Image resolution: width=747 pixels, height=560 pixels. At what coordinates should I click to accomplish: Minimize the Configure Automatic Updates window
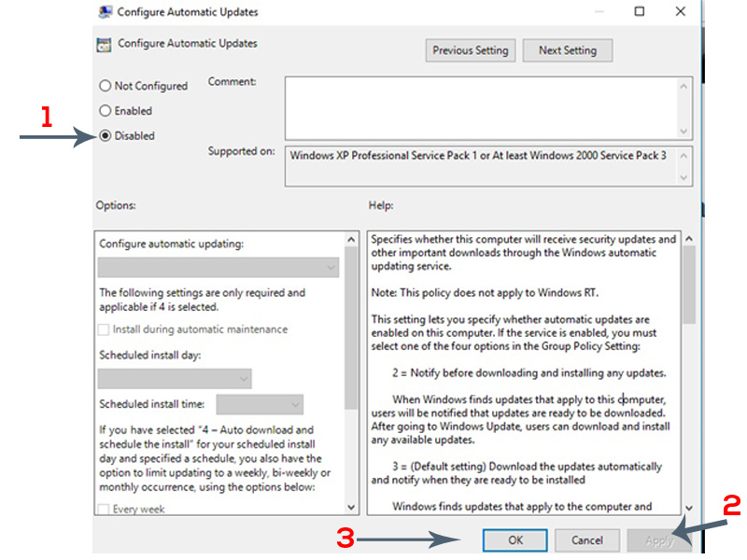599,11
